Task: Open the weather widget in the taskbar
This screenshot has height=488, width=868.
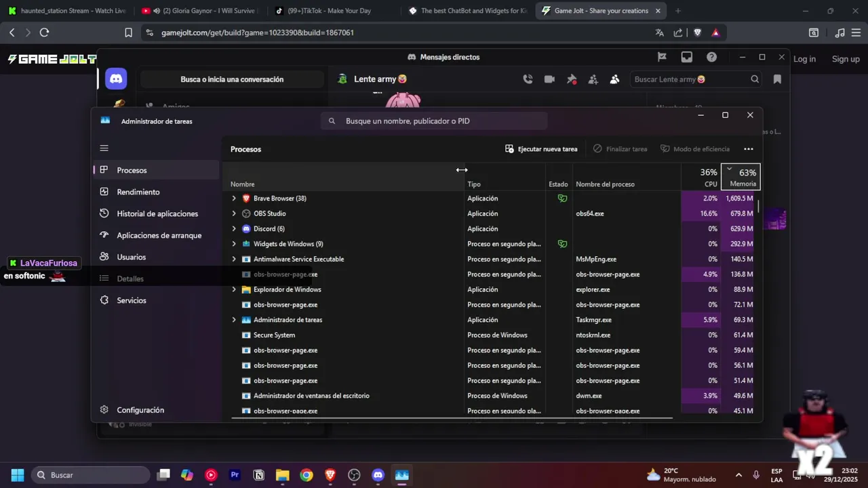Action: click(681, 475)
